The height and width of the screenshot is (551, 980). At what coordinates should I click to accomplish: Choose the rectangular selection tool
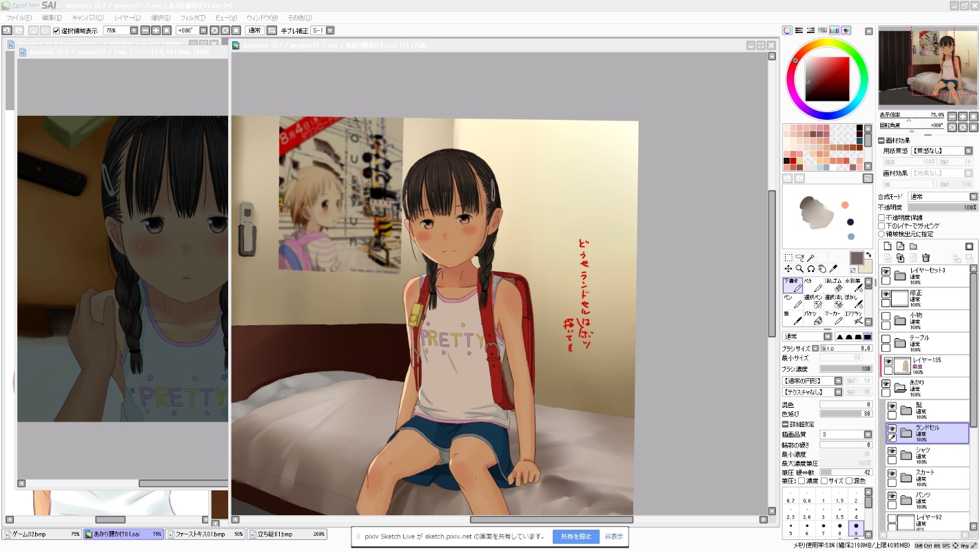[788, 258]
